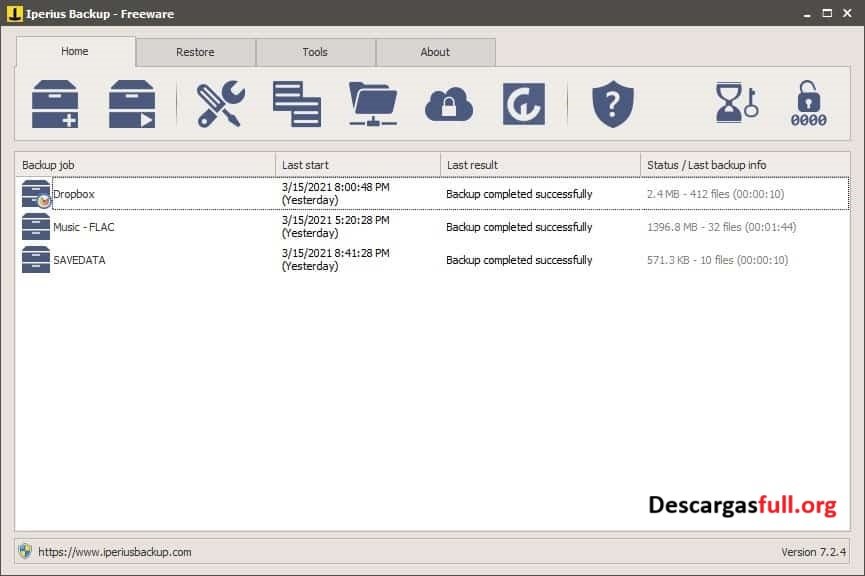This screenshot has height=576, width=865.
Task: Click the Last result column header
Action: (540, 164)
